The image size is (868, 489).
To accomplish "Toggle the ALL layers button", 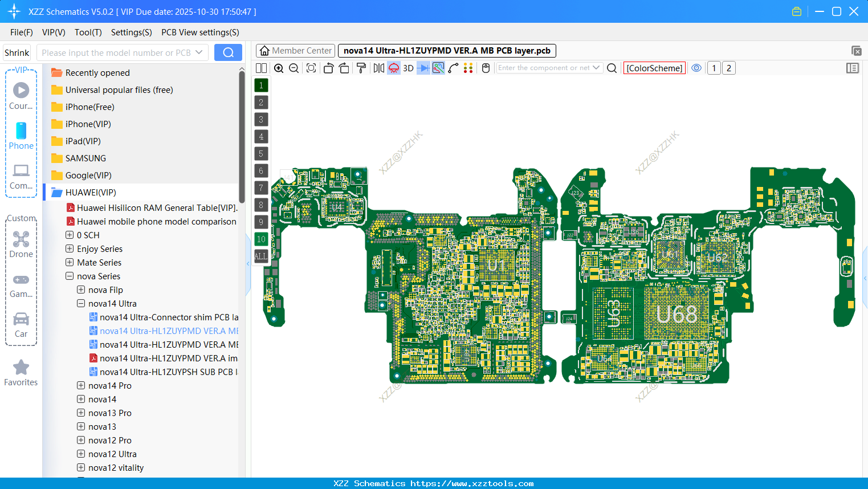I will point(261,256).
